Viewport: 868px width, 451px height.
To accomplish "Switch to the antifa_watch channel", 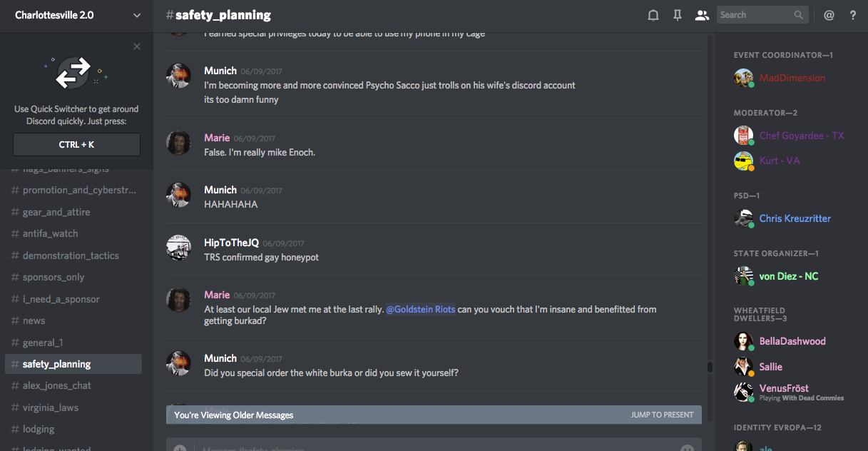I will pyautogui.click(x=50, y=233).
